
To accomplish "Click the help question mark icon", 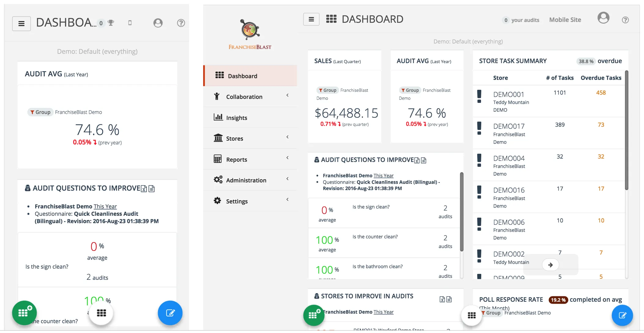I will click(625, 20).
